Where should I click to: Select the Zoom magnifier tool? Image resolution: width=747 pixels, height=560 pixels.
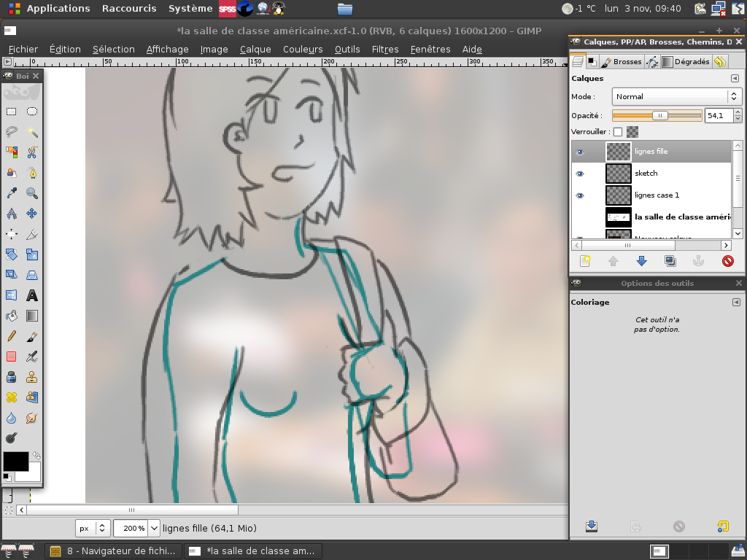pos(32,192)
